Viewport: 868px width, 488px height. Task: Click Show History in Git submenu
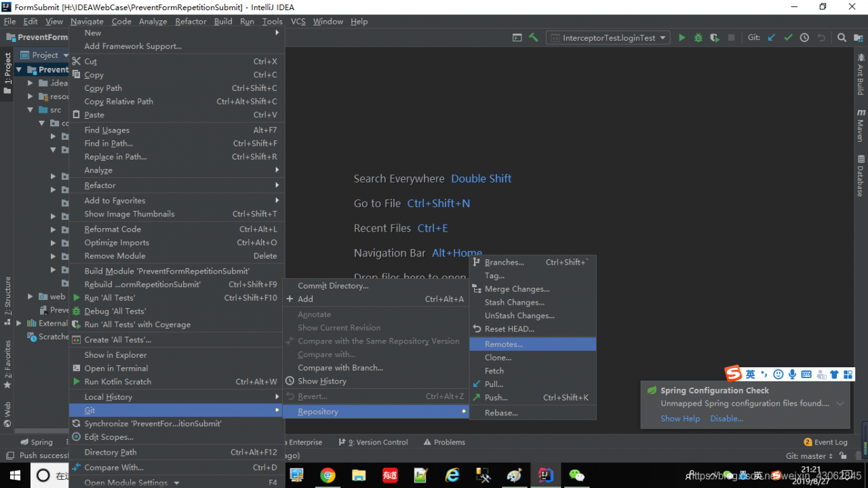(376, 381)
